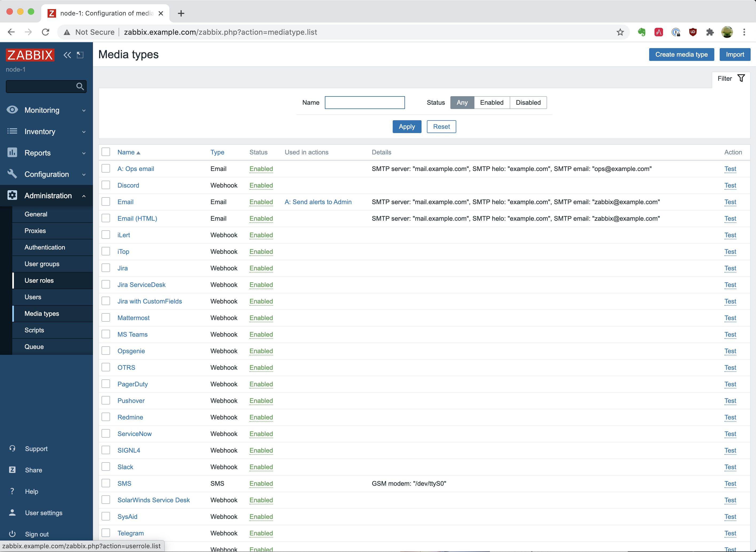Click the Evernote extension icon
This screenshot has height=552, width=756.
pos(641,32)
